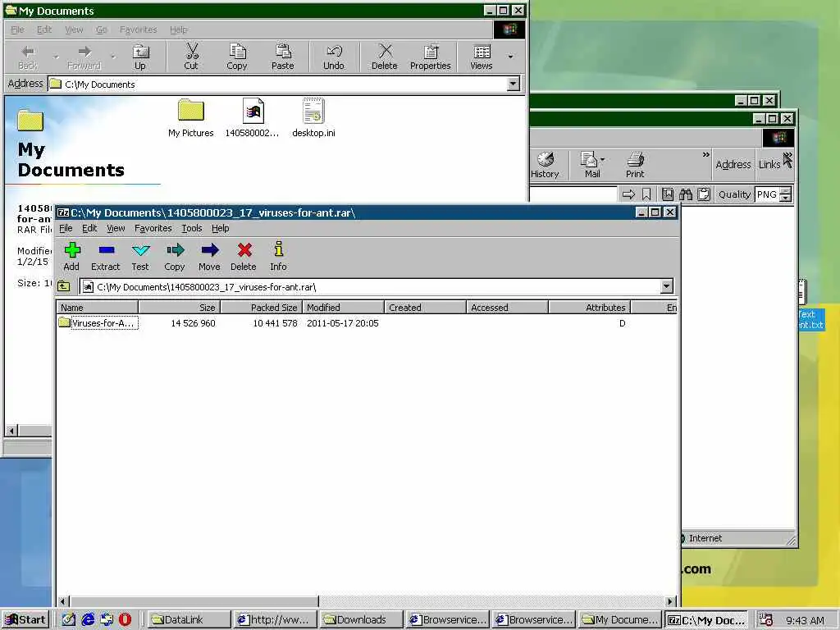Click the right-arrow go icon in browser toolbar
840x630 pixels.
point(629,194)
